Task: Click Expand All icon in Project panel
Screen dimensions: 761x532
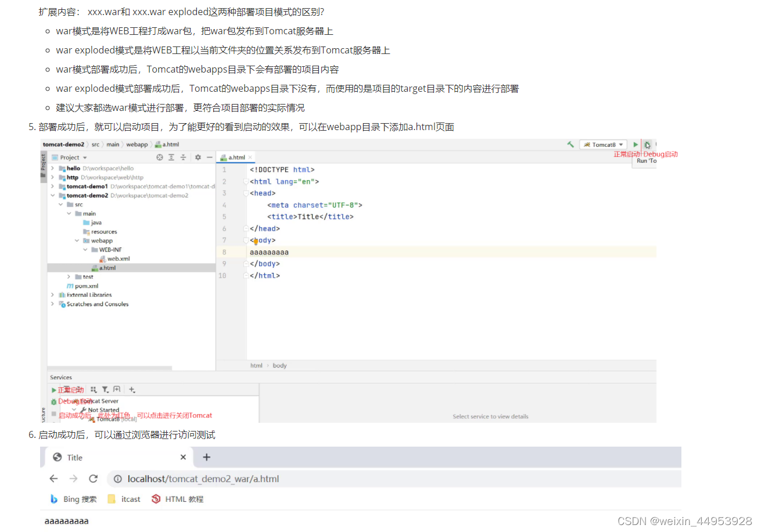Action: [171, 157]
